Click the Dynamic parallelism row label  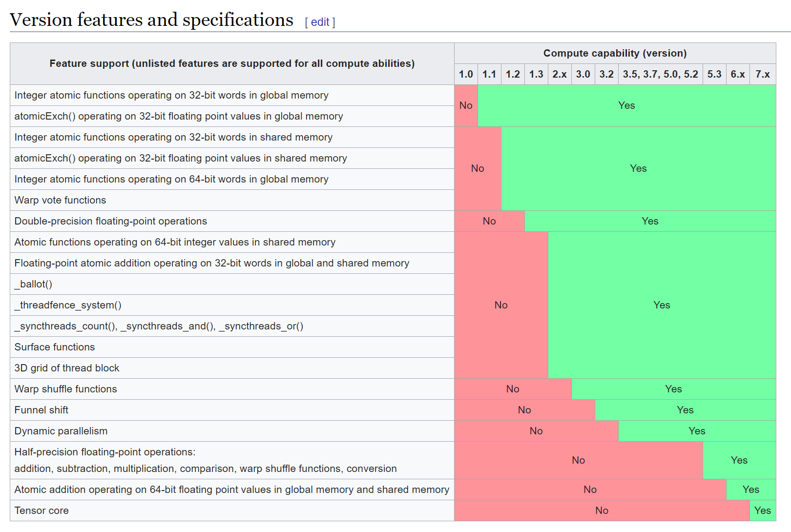point(60,431)
